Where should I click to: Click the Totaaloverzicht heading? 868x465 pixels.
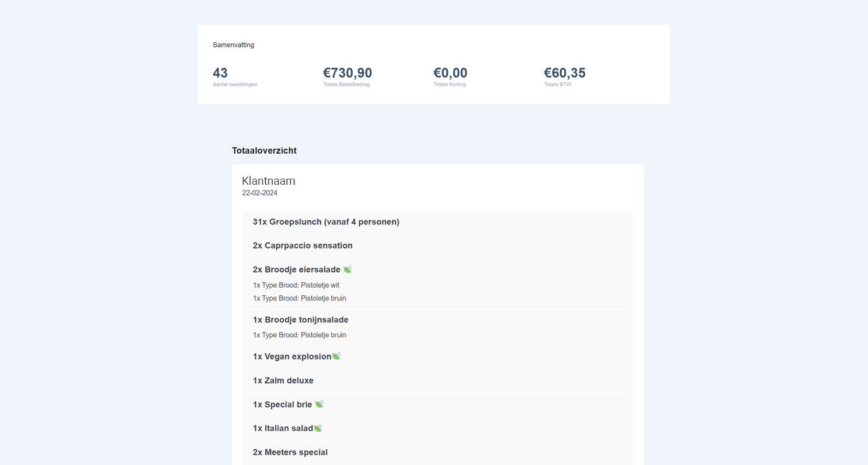[x=264, y=151]
